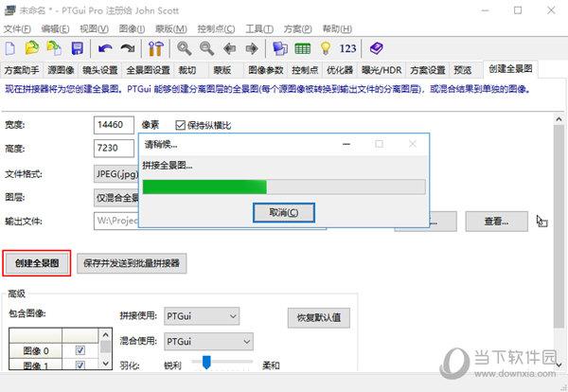The width and height of the screenshot is (568, 392).
Task: Cancel stitching with 取消(C) button
Action: [284, 213]
